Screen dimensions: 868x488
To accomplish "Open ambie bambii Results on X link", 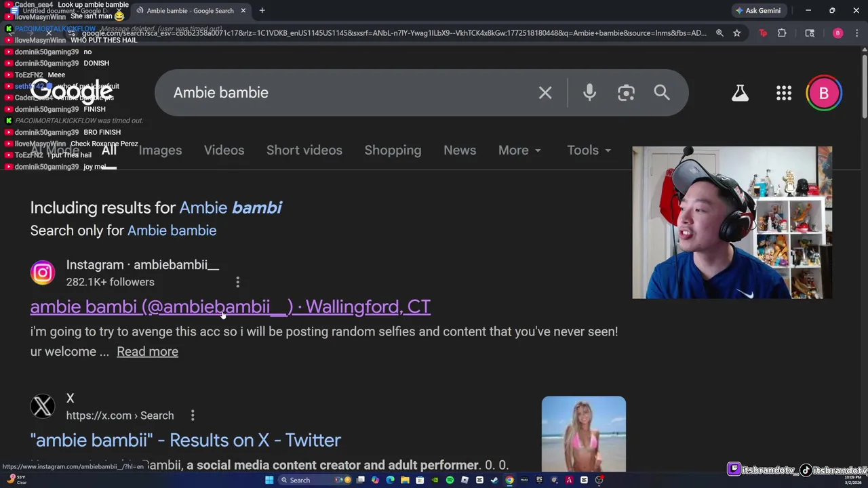I will (185, 440).
